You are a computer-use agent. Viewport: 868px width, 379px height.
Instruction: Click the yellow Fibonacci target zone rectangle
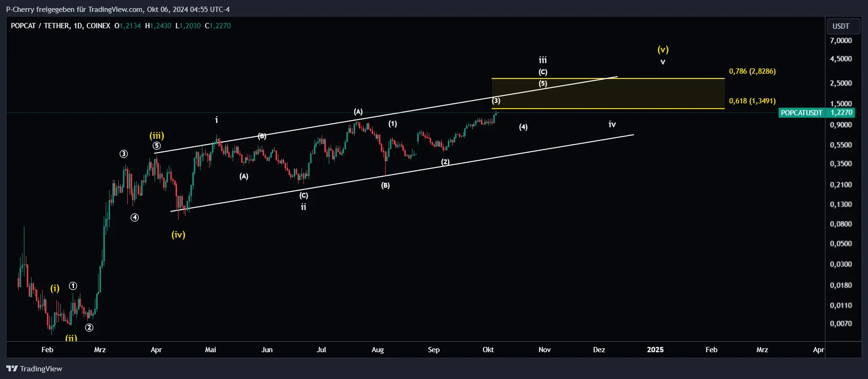point(608,93)
